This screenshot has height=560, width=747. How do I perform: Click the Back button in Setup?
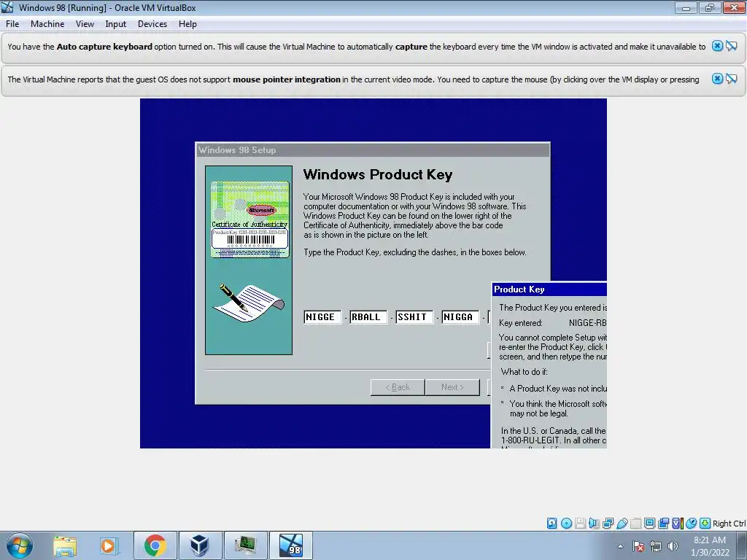click(398, 387)
